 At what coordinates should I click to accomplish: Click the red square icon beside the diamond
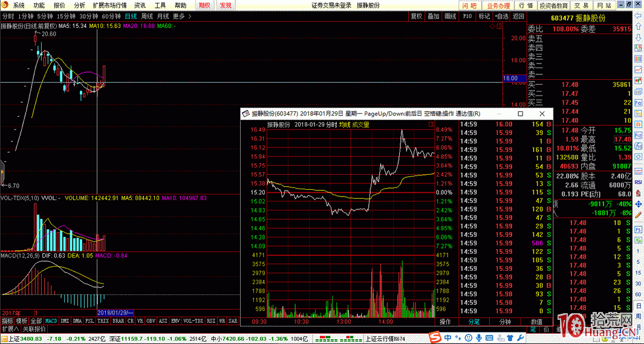[x=499, y=26]
